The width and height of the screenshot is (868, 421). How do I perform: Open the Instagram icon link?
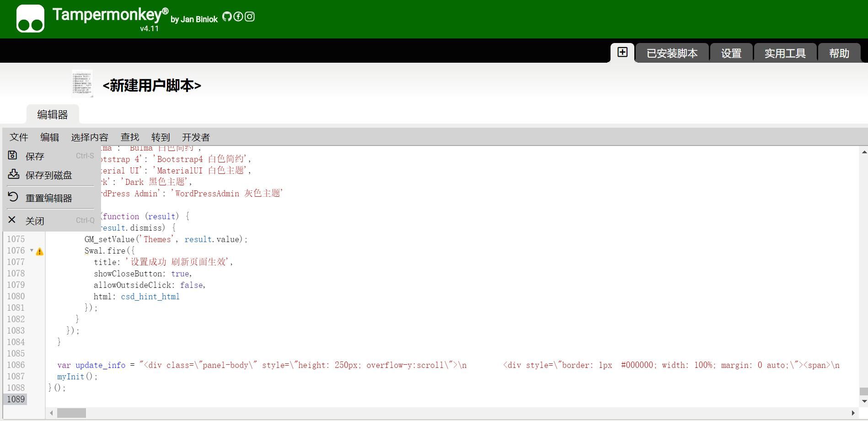(250, 17)
